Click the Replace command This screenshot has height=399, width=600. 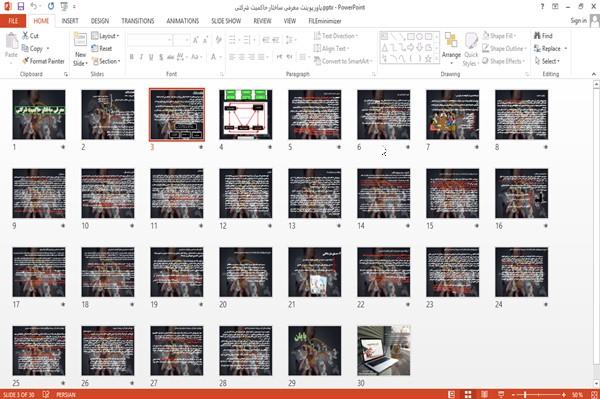click(550, 48)
